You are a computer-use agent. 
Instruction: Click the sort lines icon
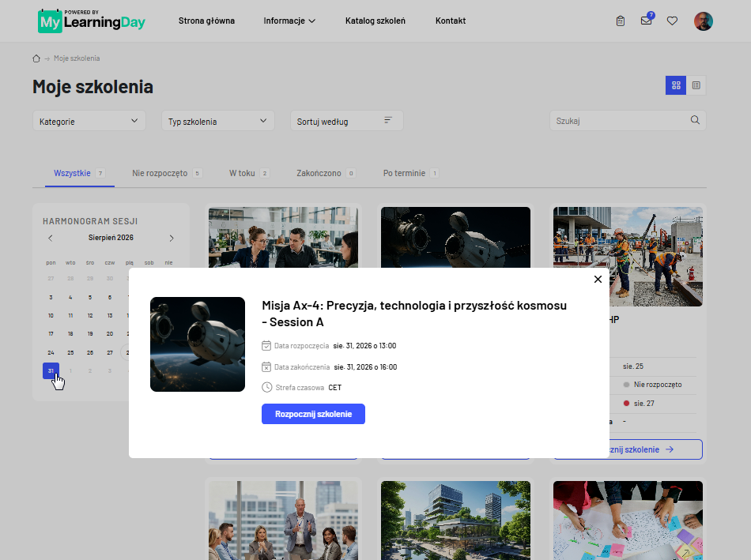pyautogui.click(x=388, y=120)
